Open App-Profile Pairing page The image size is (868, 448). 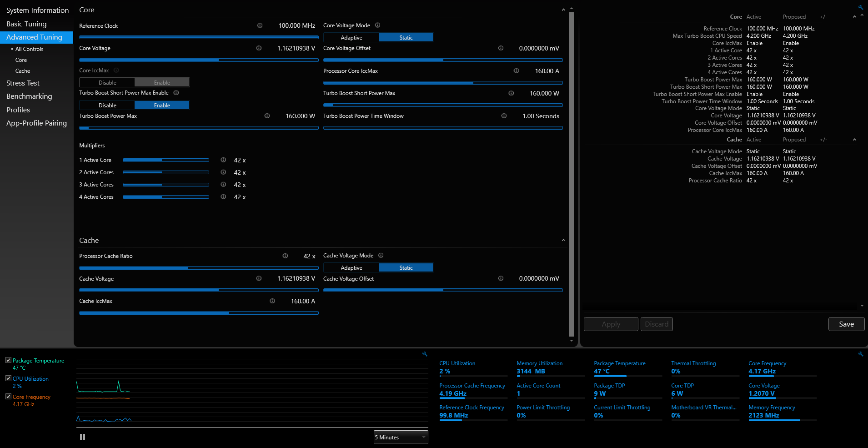click(x=36, y=123)
